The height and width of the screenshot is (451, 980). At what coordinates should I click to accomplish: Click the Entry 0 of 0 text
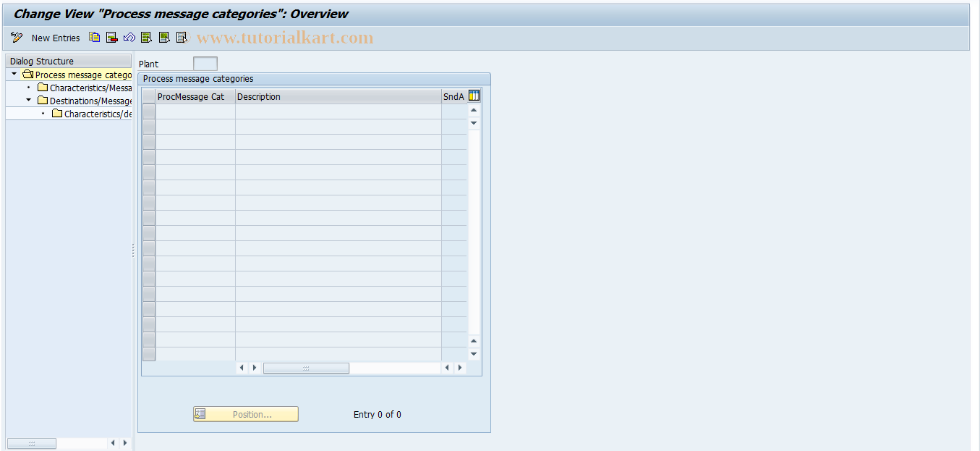378,415
